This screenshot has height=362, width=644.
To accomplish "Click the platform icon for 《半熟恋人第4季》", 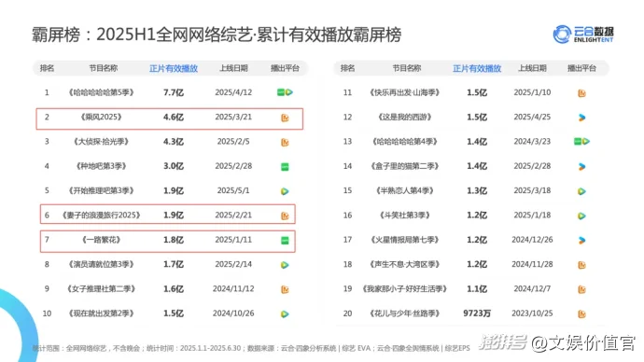I will pyautogui.click(x=581, y=191).
